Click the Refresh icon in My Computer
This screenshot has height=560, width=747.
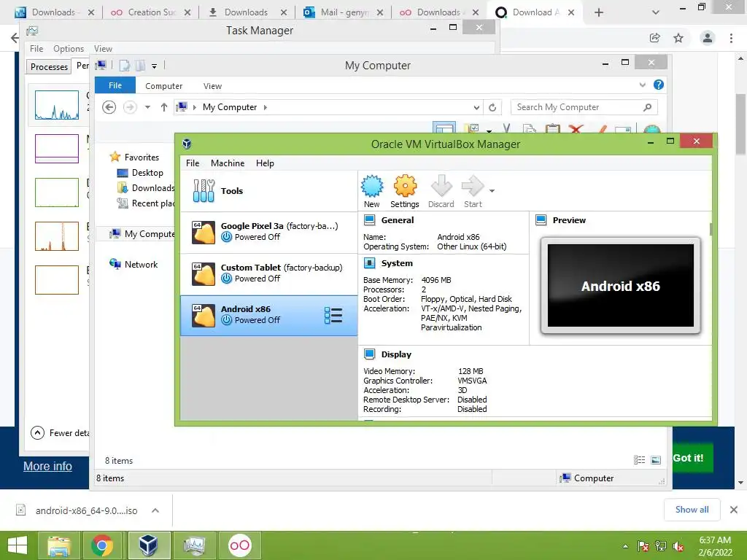492,108
